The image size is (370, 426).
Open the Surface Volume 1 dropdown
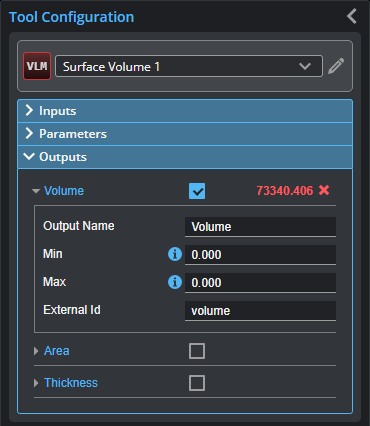click(x=189, y=66)
